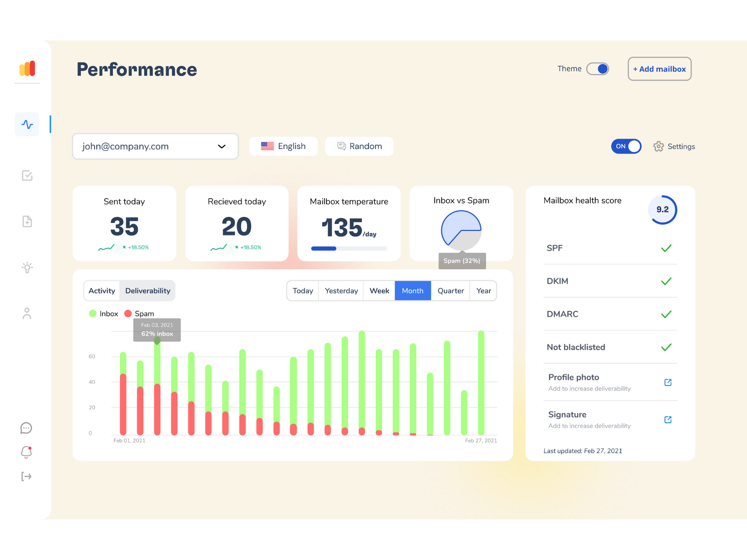Click the Mailbox temperature progress bar
This screenshot has width=747, height=560.
(x=349, y=248)
